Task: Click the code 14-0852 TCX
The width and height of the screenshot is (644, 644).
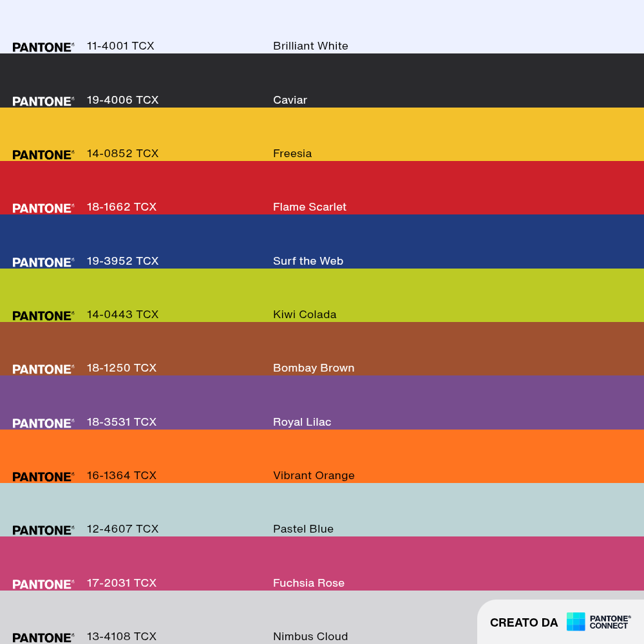Action: point(122,154)
